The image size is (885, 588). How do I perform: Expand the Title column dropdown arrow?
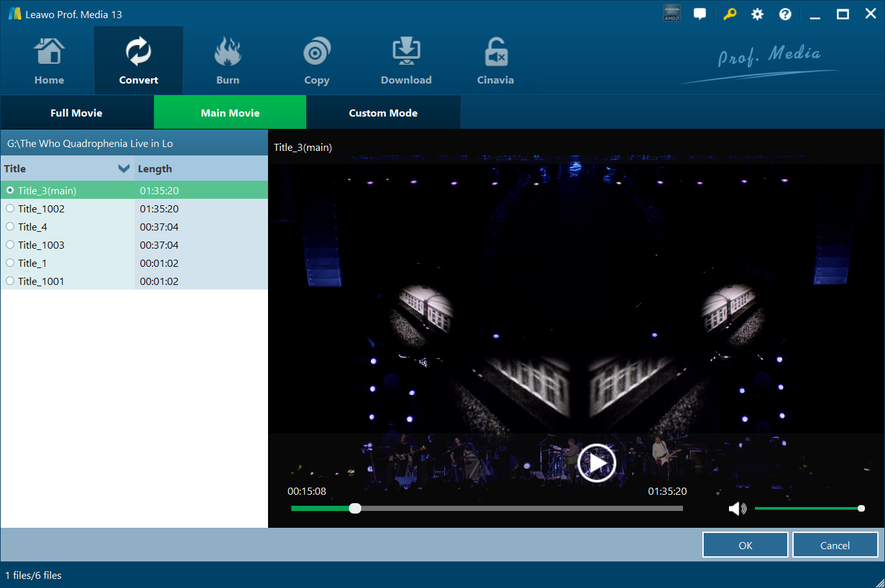tap(124, 168)
